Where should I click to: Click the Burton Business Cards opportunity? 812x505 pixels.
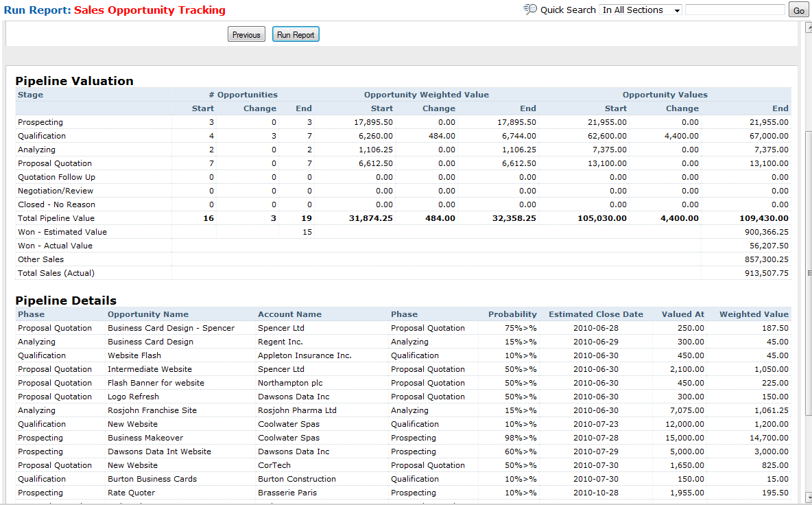(x=152, y=479)
